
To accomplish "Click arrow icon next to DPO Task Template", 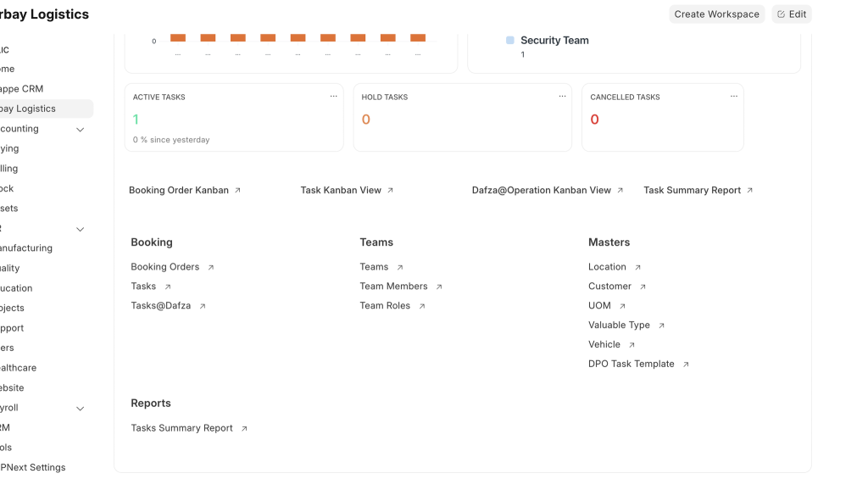I will pyautogui.click(x=686, y=364).
